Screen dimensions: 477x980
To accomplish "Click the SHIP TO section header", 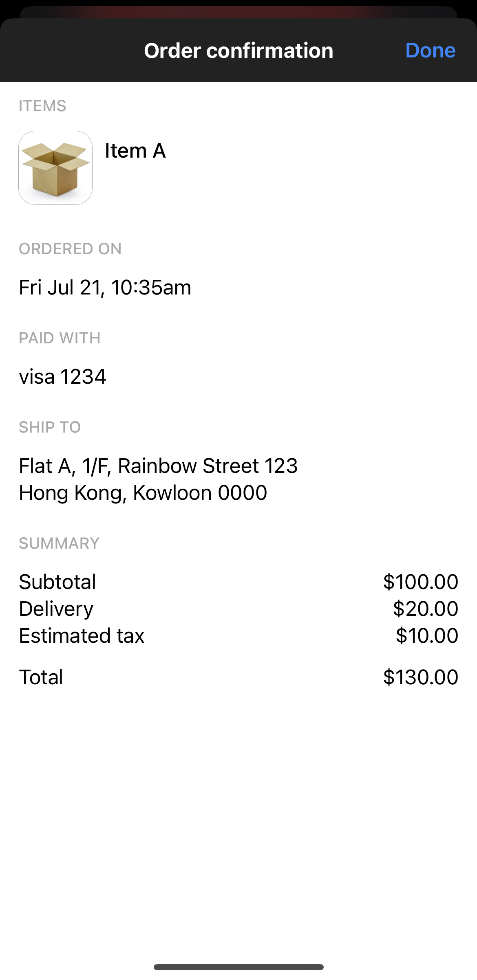I will point(50,427).
